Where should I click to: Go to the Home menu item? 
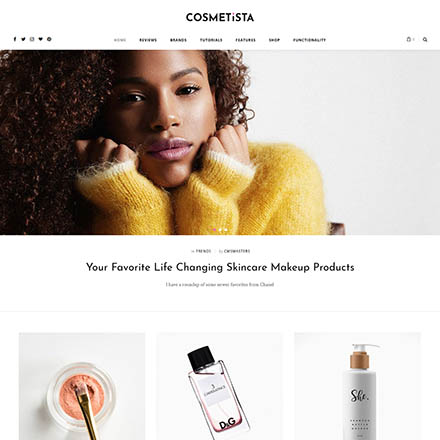pyautogui.click(x=120, y=40)
